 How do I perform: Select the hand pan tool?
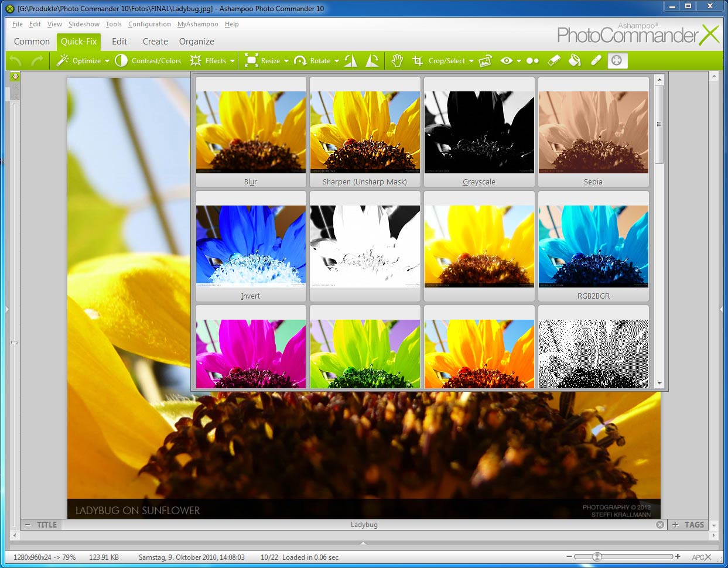click(397, 60)
